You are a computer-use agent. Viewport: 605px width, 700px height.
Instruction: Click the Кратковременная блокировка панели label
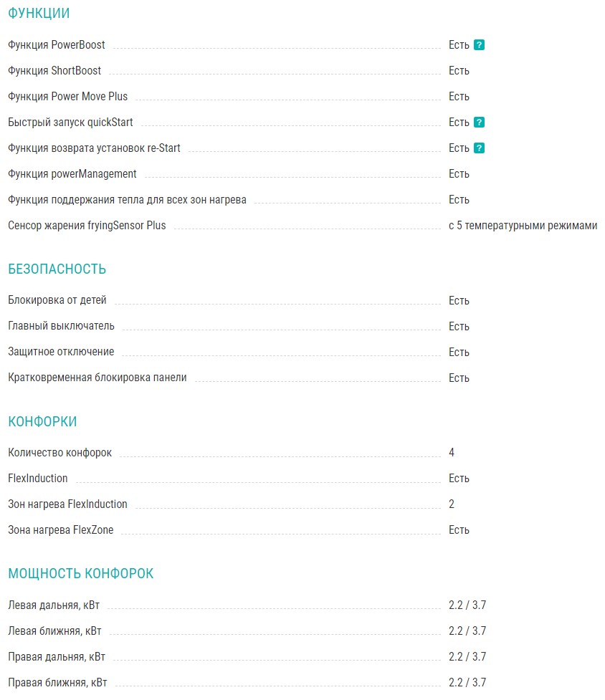[x=97, y=378]
